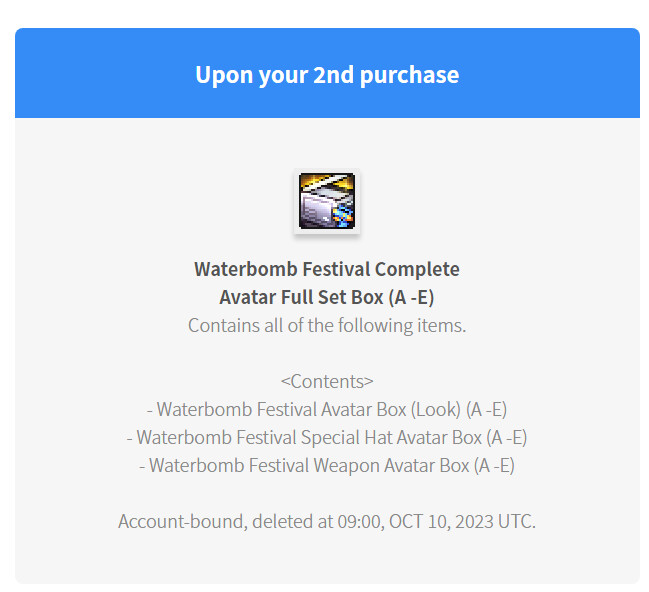Viewport: 649px width, 592px height.
Task: Click the Avatar Box (Look) (A -E) line
Action: pos(327,409)
